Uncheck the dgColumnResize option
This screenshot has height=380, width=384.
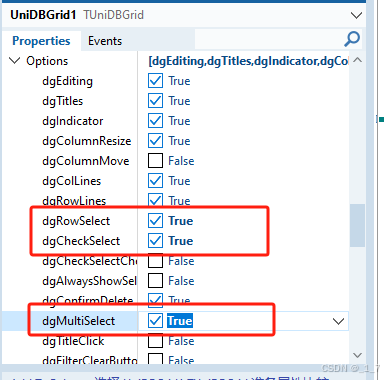(155, 141)
